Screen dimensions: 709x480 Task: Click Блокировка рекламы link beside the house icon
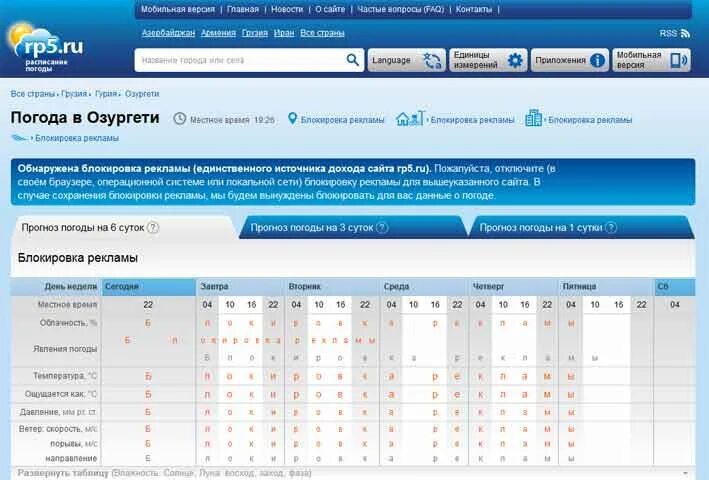coord(473,120)
